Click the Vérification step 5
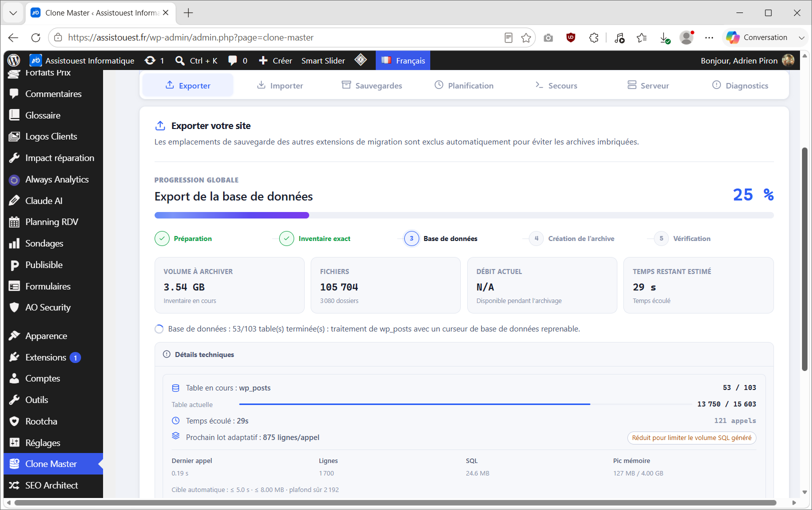Screen dimensions: 812x510 point(682,238)
